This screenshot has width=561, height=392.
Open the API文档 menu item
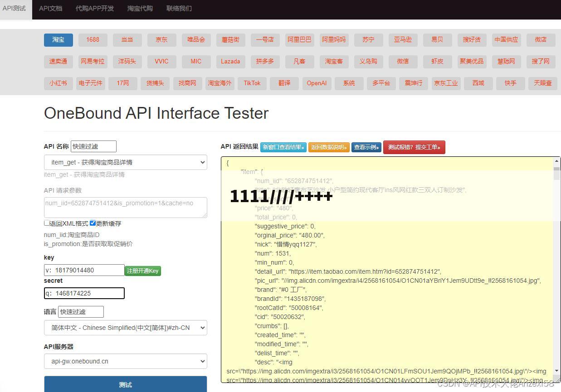50,9
